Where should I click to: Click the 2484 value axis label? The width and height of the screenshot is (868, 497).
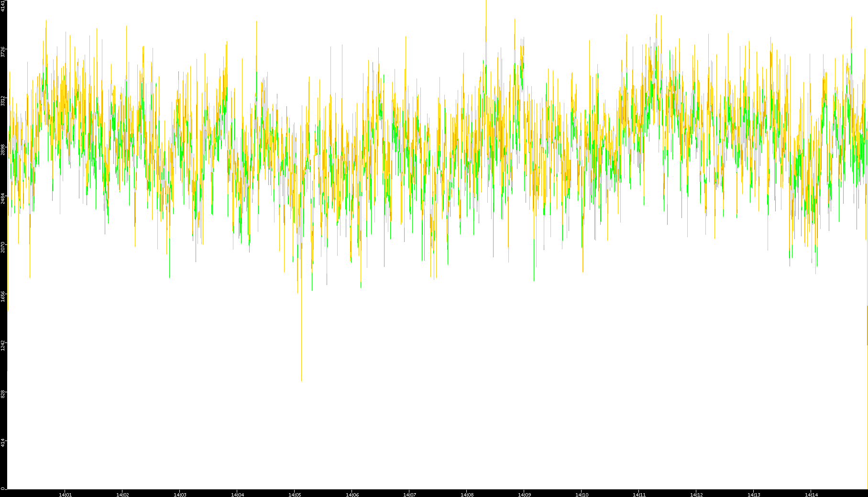pos(3,199)
